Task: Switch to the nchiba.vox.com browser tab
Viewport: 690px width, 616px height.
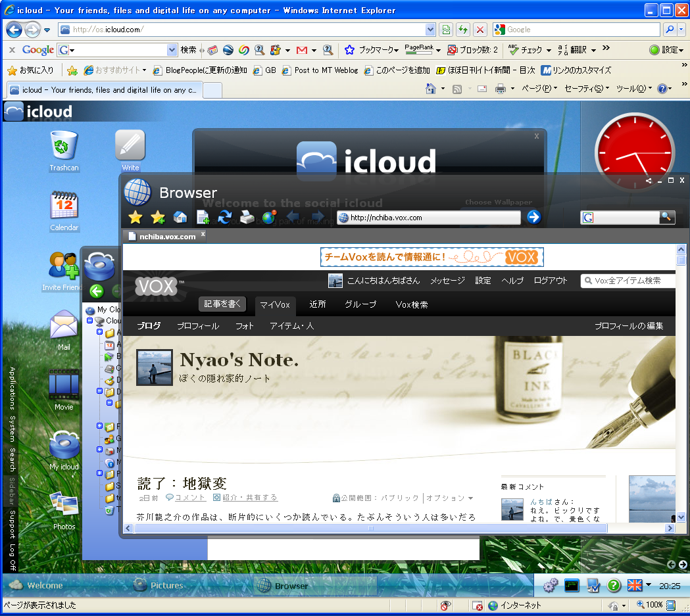Action: click(x=164, y=236)
